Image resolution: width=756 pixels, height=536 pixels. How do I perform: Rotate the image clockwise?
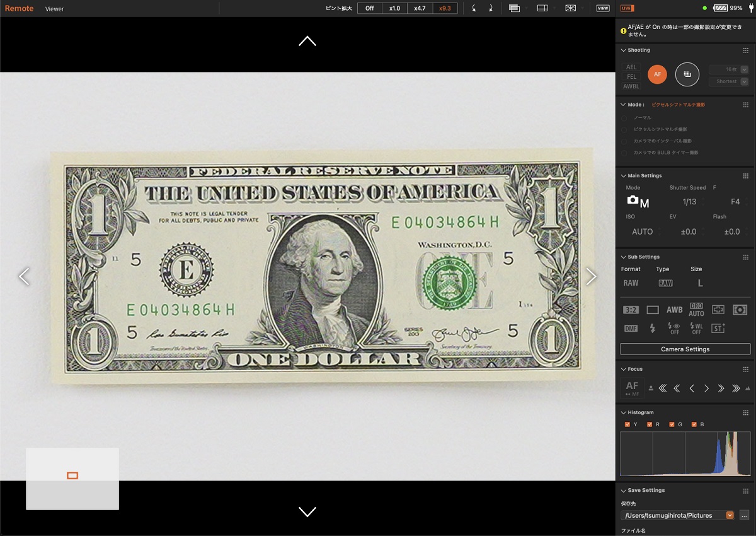490,8
